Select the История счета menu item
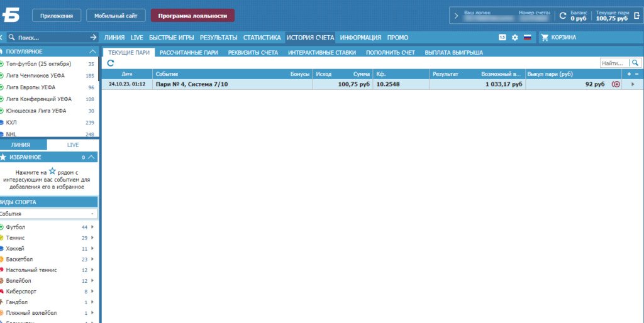The width and height of the screenshot is (644, 323). (311, 37)
